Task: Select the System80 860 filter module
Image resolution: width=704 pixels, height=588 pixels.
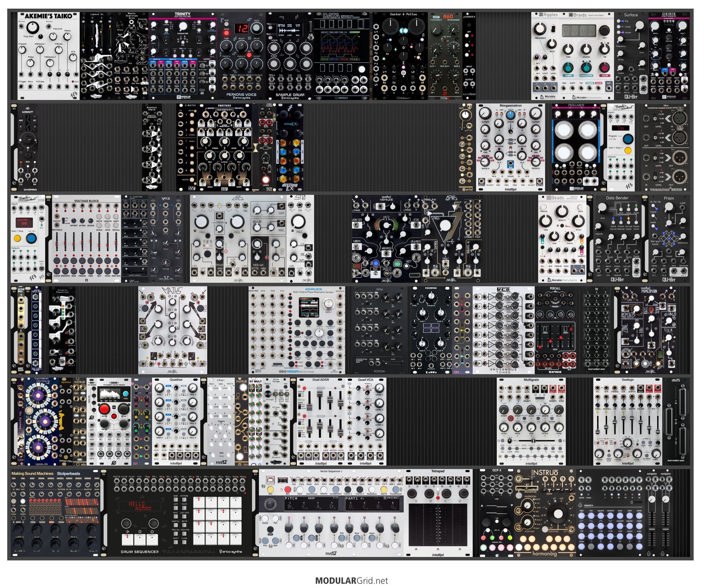Action: pyautogui.click(x=445, y=56)
